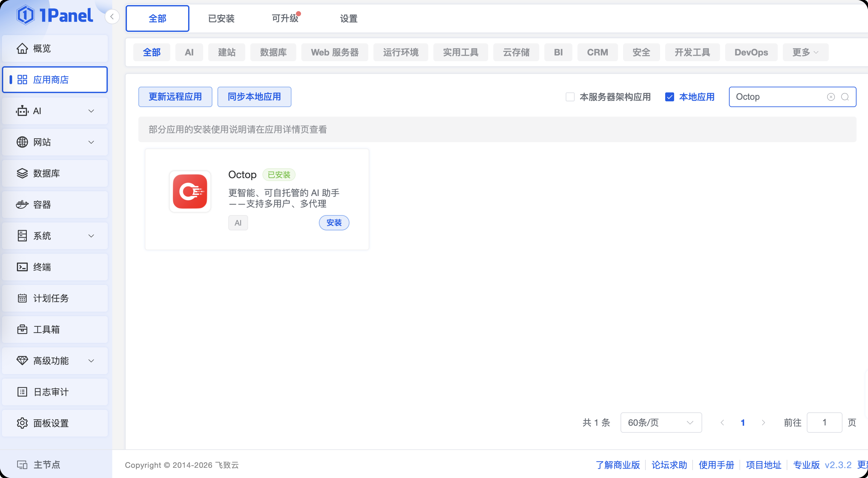Open 数据库 layers icon
Screen dimensions: 868x478
coord(22,173)
